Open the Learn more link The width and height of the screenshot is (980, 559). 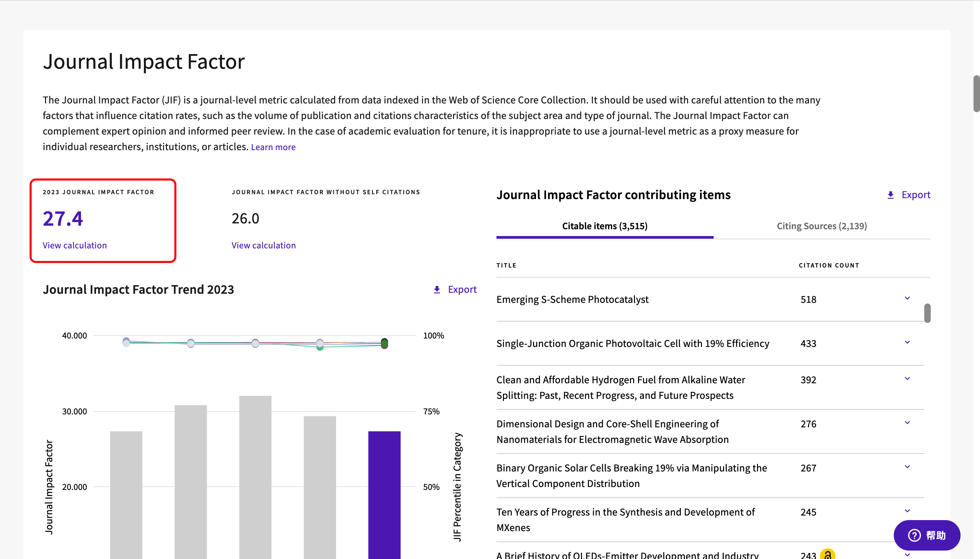click(x=273, y=147)
